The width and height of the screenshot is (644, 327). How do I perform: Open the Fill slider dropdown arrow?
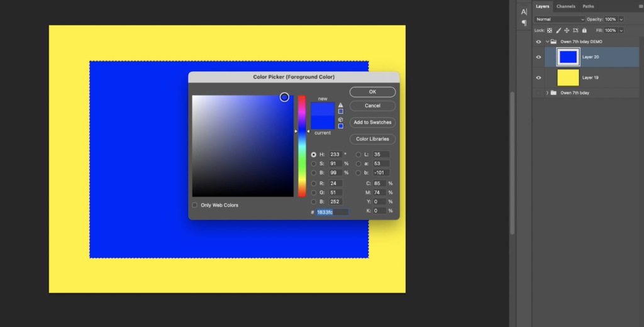pos(621,30)
